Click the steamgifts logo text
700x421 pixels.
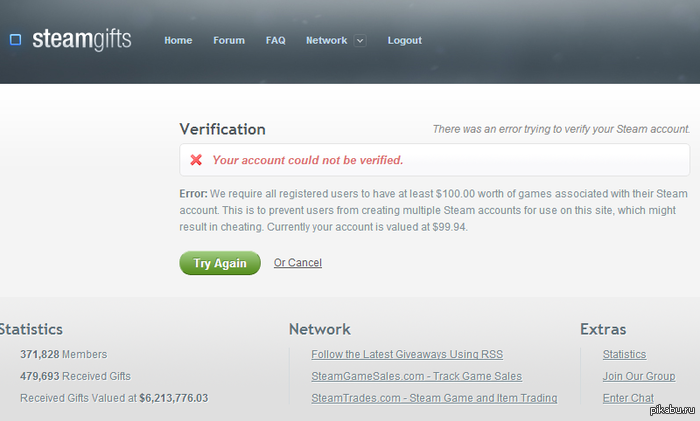click(81, 40)
